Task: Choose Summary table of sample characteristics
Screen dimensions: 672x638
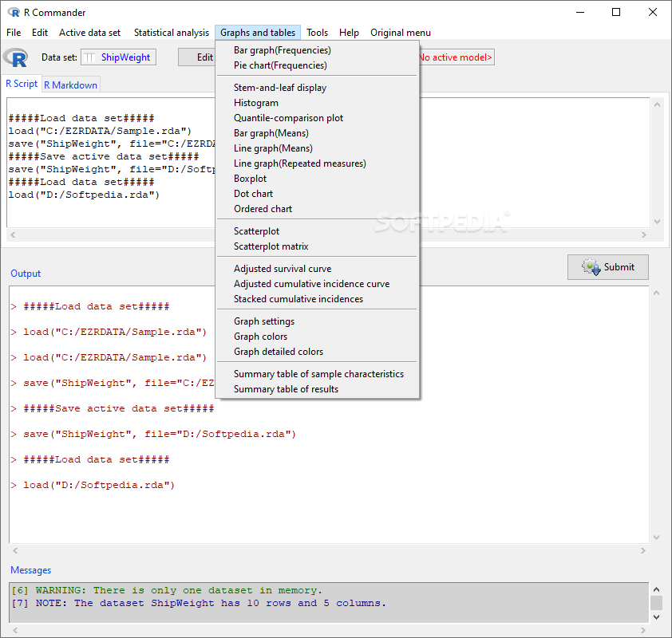Action: point(317,374)
